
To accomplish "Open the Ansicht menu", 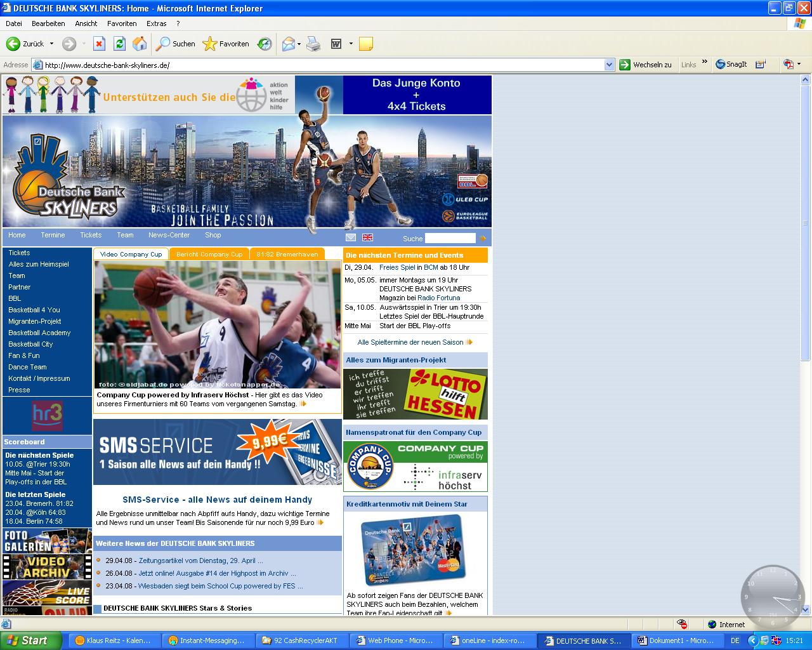I will 86,23.
